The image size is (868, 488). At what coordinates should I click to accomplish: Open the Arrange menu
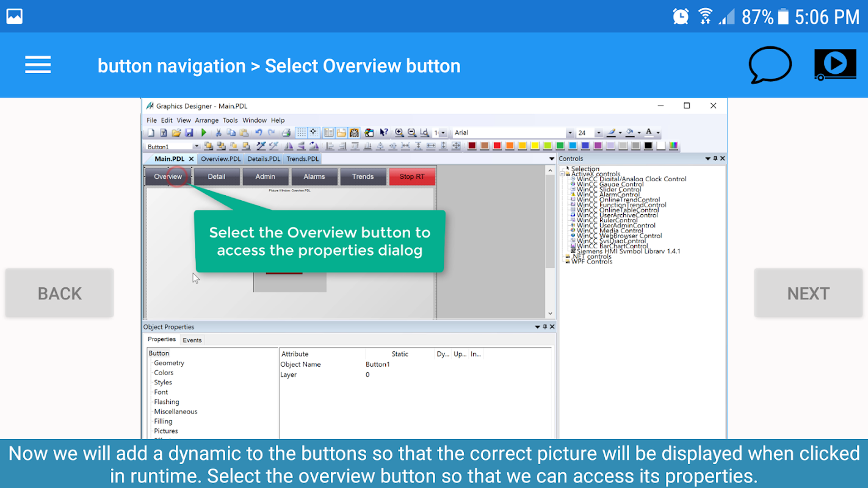pyautogui.click(x=206, y=120)
